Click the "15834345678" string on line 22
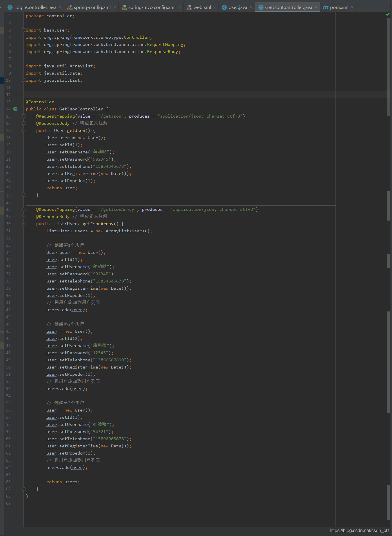Image resolution: width=392 pixels, height=536 pixels. click(x=110, y=166)
